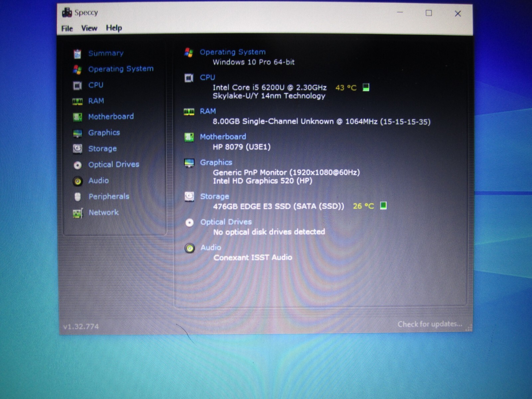Open Graphics section in sidebar

point(104,133)
